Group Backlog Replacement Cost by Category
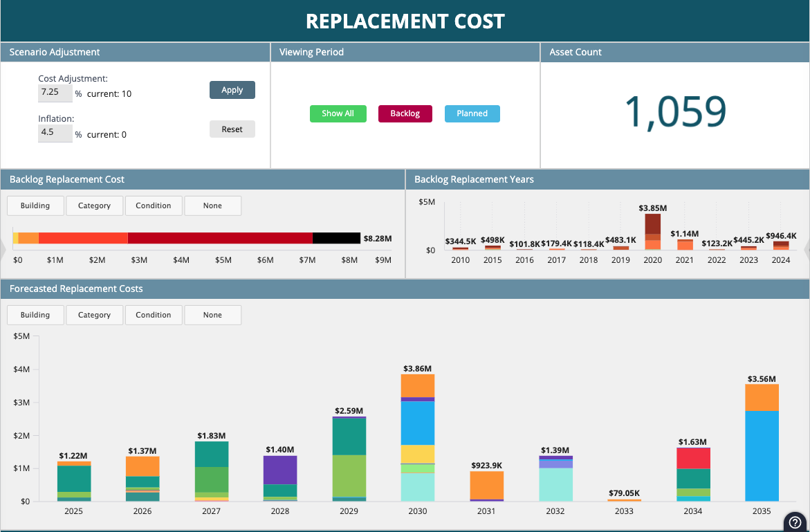Image resolution: width=810 pixels, height=532 pixels. (94, 205)
